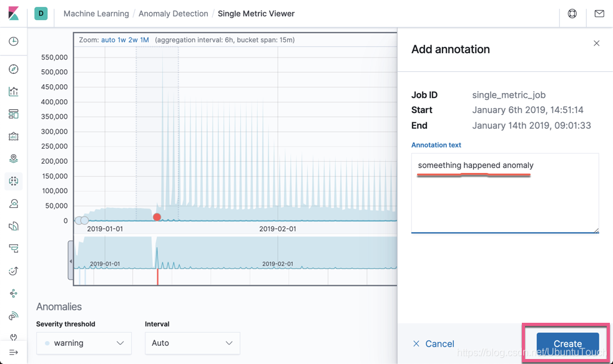Viewport: 613px width, 364px height.
Task: Open Dashboard icon in sidebar
Action: [13, 114]
